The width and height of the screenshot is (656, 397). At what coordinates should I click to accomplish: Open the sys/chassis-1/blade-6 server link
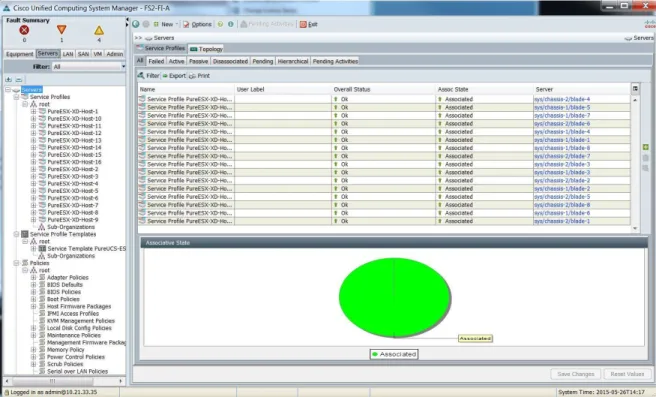[562, 213]
